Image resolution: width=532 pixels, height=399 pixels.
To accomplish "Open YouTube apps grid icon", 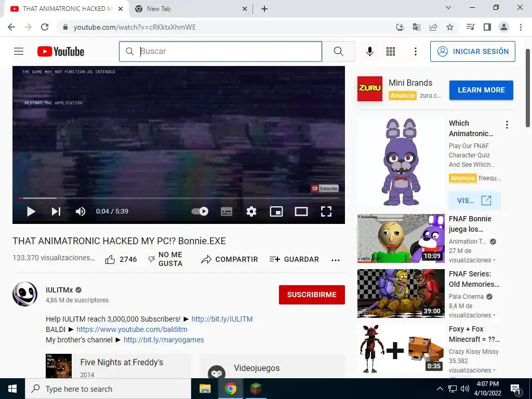I will coord(391,51).
